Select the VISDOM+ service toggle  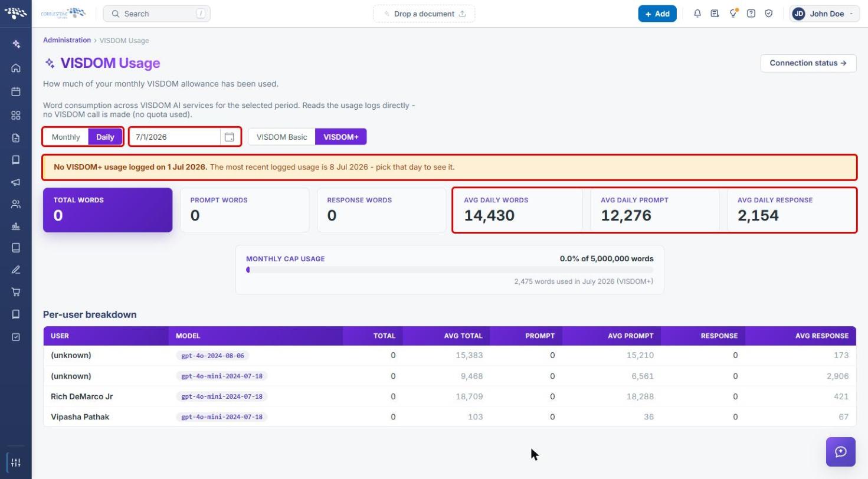click(341, 137)
